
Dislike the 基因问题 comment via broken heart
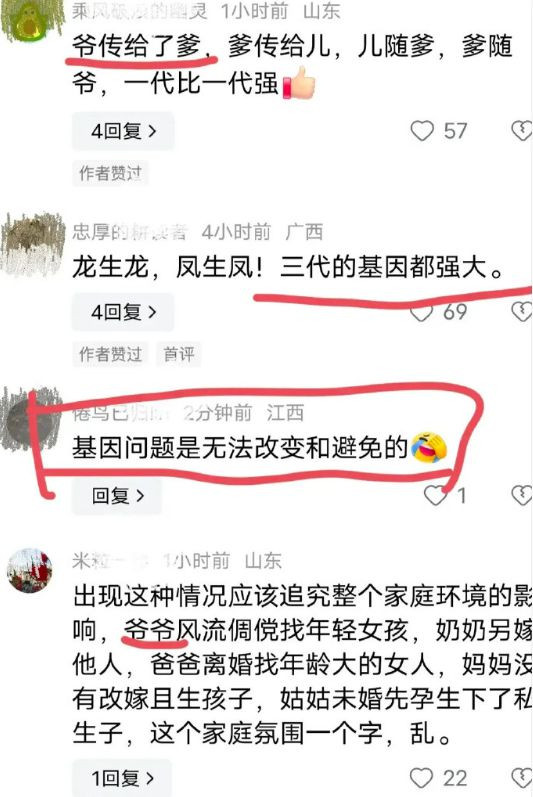(x=522, y=495)
